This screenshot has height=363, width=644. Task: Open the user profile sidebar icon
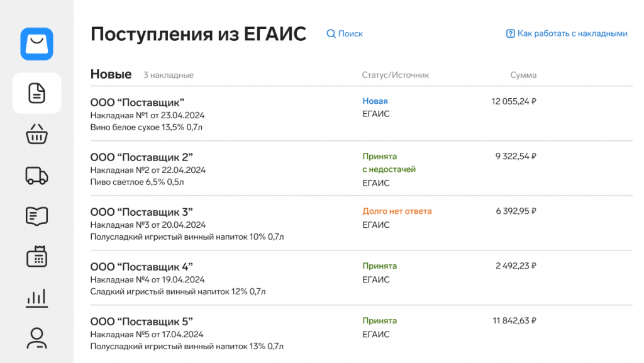coord(36,338)
